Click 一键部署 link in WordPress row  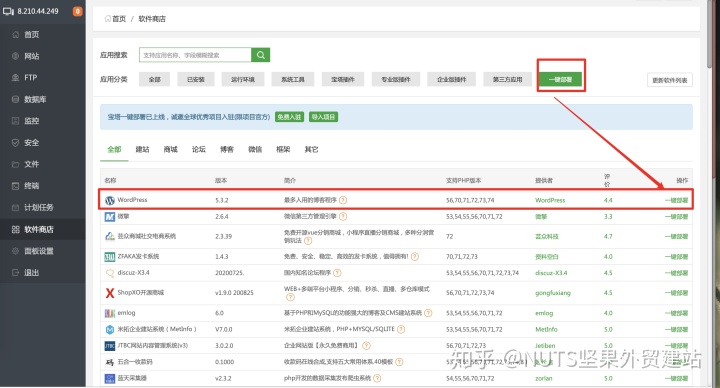[676, 200]
